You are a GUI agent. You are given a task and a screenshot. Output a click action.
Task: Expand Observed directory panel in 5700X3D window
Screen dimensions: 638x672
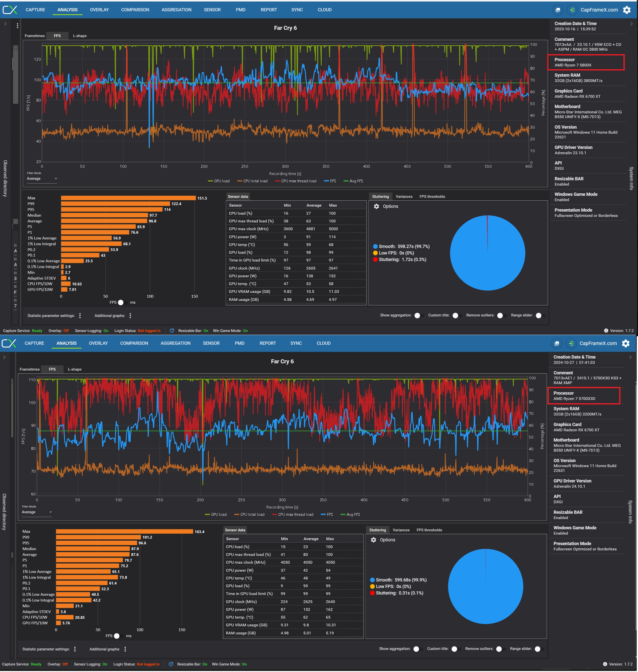point(4,357)
